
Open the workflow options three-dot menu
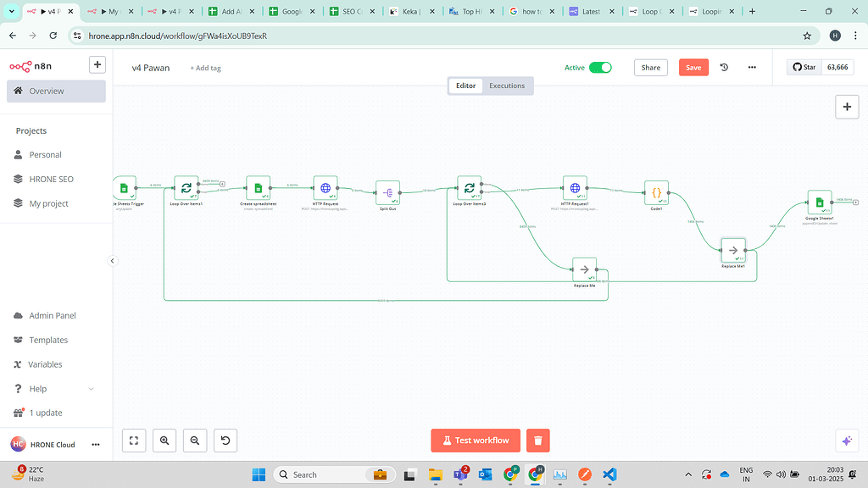click(x=752, y=67)
